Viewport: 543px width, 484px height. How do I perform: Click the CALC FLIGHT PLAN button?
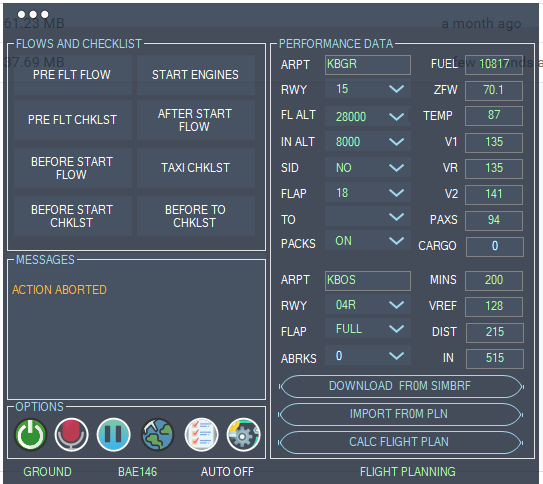click(x=401, y=442)
